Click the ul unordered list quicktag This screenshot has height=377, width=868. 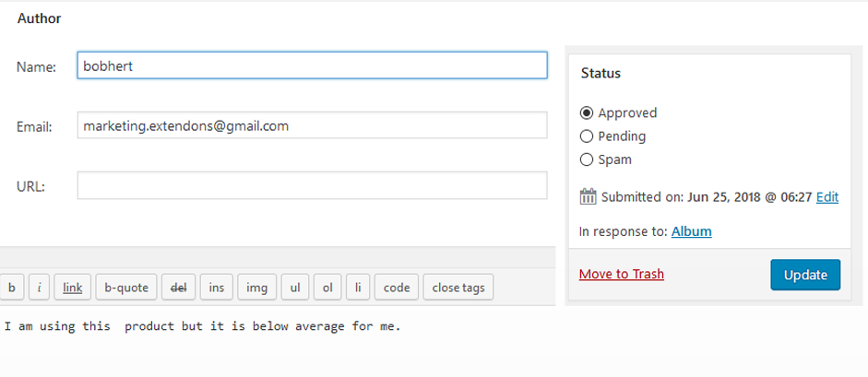(295, 288)
